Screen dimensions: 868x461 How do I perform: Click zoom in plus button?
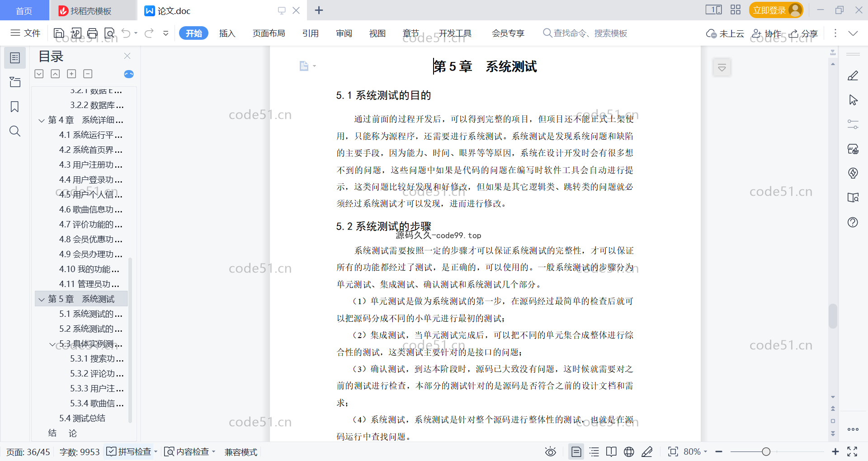click(x=835, y=452)
